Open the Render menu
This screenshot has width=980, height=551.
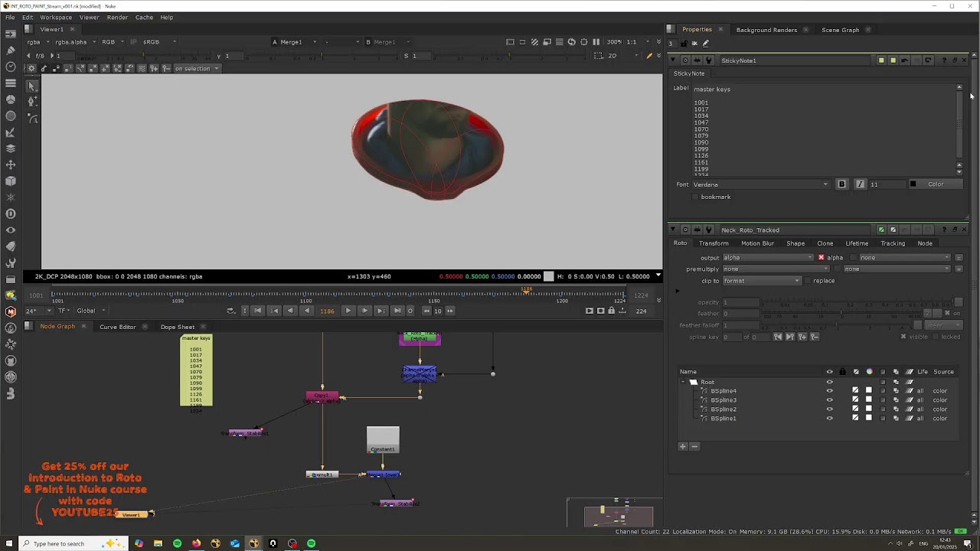click(117, 17)
